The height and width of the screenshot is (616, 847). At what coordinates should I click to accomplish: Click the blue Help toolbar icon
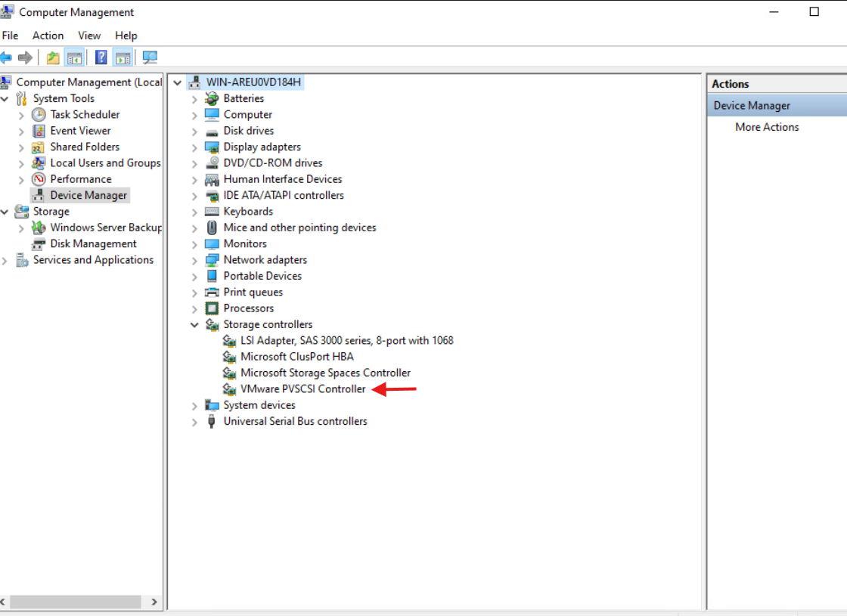point(101,57)
